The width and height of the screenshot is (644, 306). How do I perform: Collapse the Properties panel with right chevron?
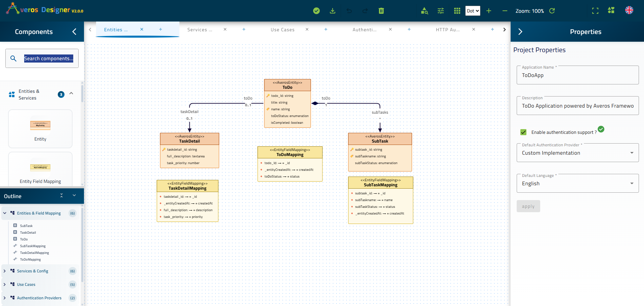click(520, 32)
